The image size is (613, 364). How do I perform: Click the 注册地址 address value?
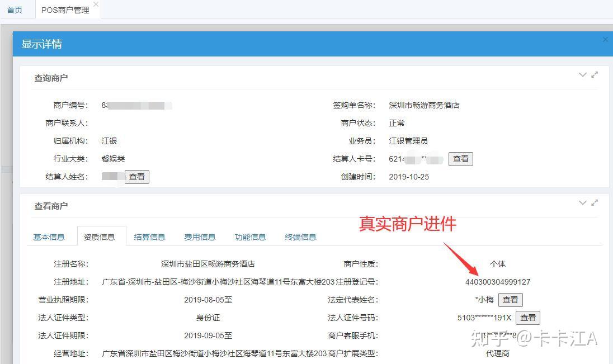pos(218,282)
